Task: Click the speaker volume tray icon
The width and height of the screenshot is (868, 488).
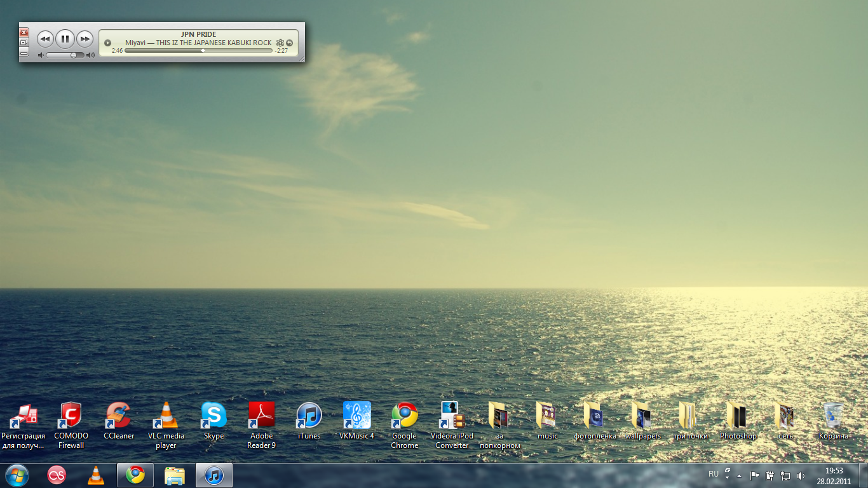Action: coord(801,475)
